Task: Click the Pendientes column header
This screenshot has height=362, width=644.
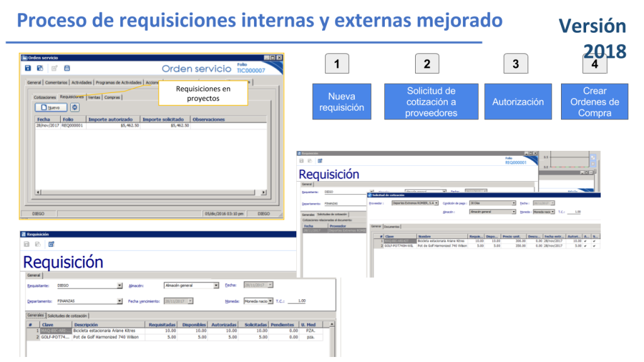Action: [x=282, y=325]
